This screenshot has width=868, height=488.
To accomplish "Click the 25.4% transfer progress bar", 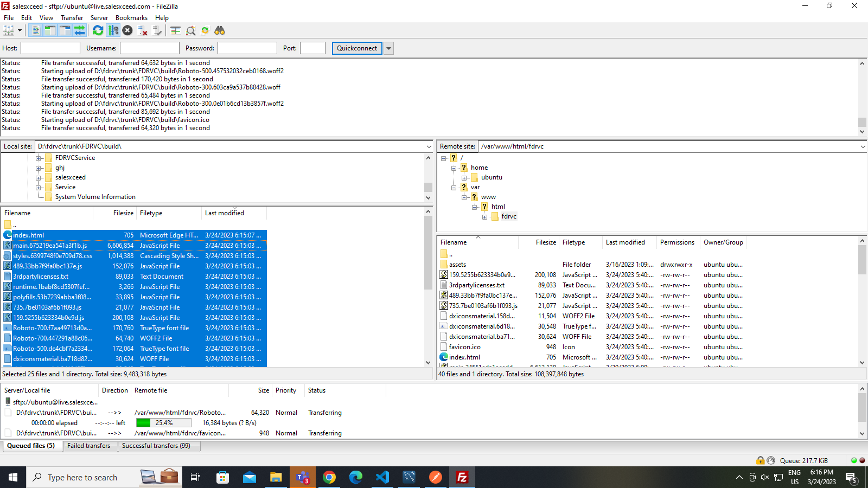I will [x=164, y=423].
